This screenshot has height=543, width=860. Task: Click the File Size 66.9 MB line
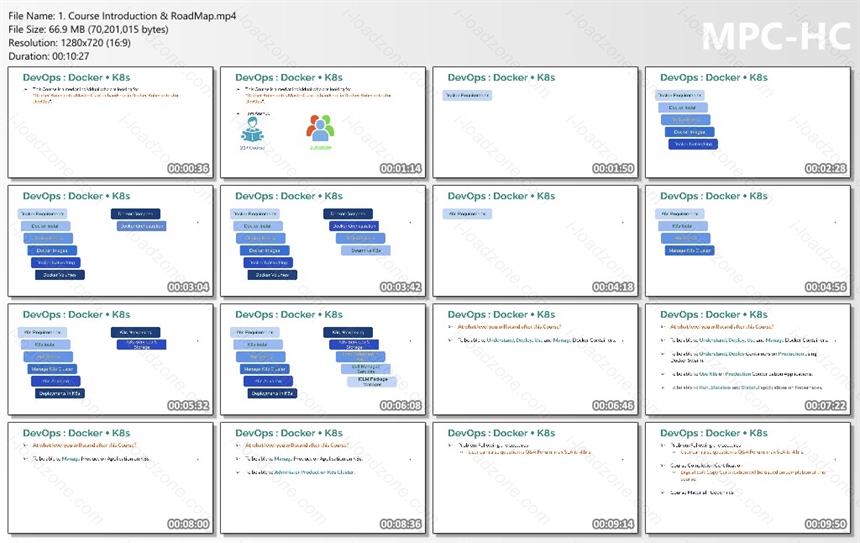coord(88,30)
